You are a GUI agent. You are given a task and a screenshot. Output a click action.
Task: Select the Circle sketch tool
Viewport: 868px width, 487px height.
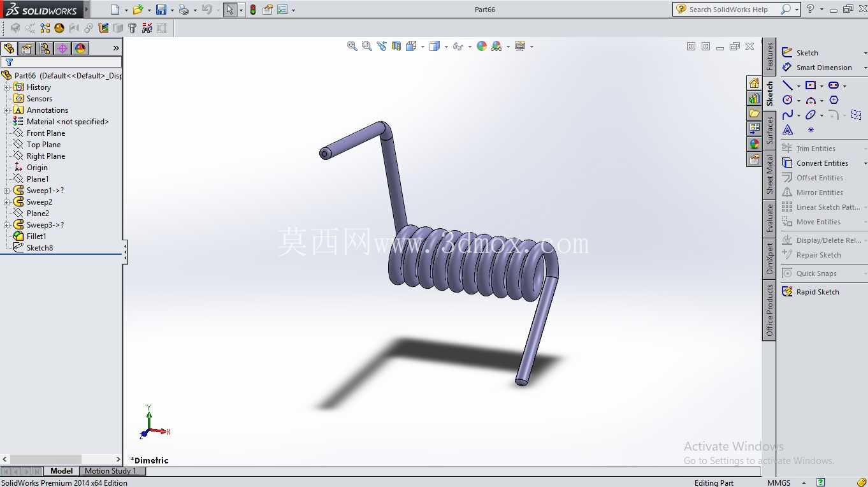788,100
